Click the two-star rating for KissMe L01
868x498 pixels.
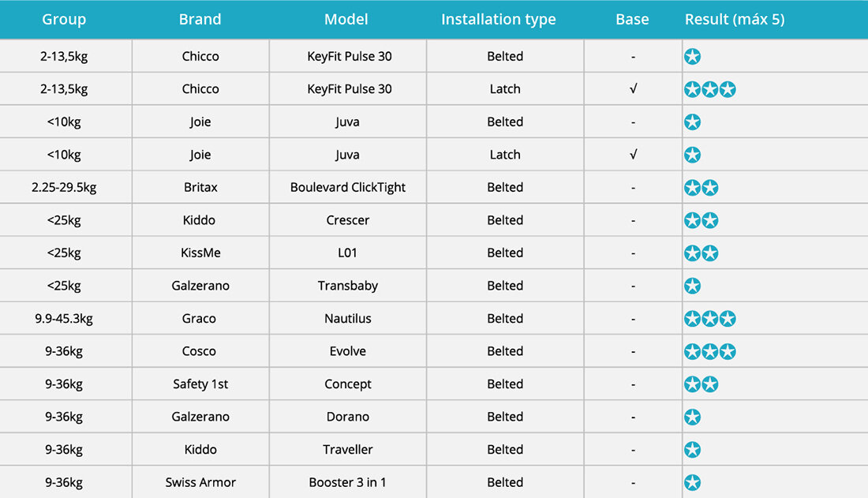point(701,253)
